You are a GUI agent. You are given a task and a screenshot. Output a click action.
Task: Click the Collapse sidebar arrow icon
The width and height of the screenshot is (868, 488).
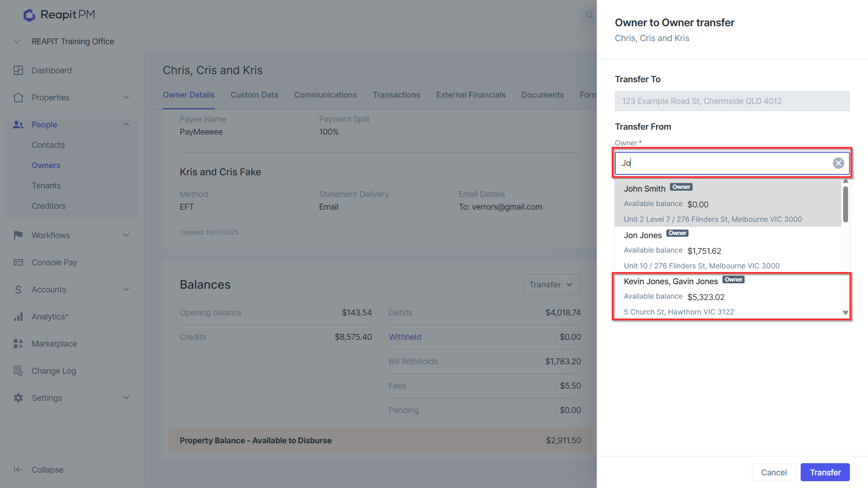pos(18,470)
